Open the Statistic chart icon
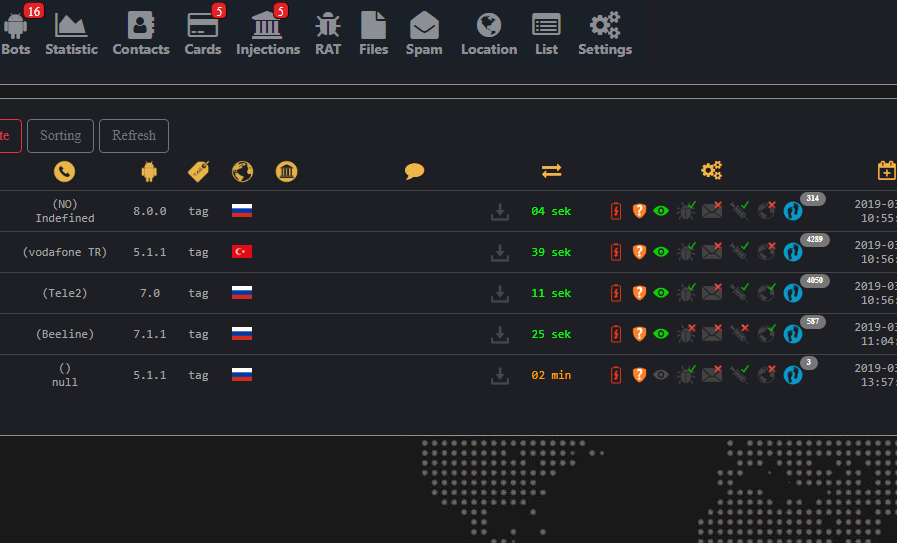This screenshot has width=897, height=543. pos(71,25)
